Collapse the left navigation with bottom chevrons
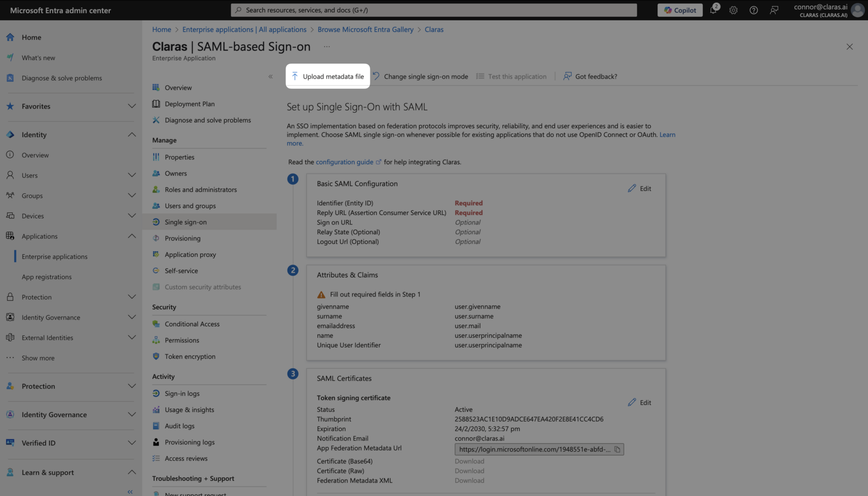 pos(130,492)
